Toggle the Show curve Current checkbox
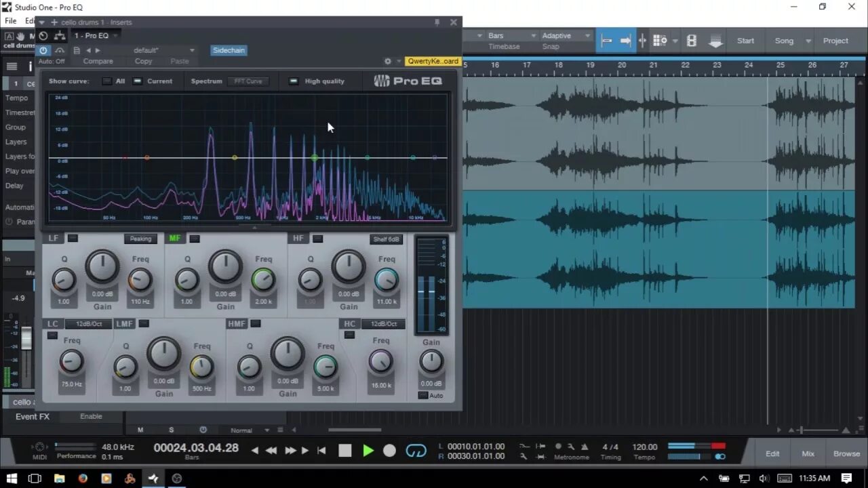Image resolution: width=868 pixels, height=488 pixels. (138, 81)
